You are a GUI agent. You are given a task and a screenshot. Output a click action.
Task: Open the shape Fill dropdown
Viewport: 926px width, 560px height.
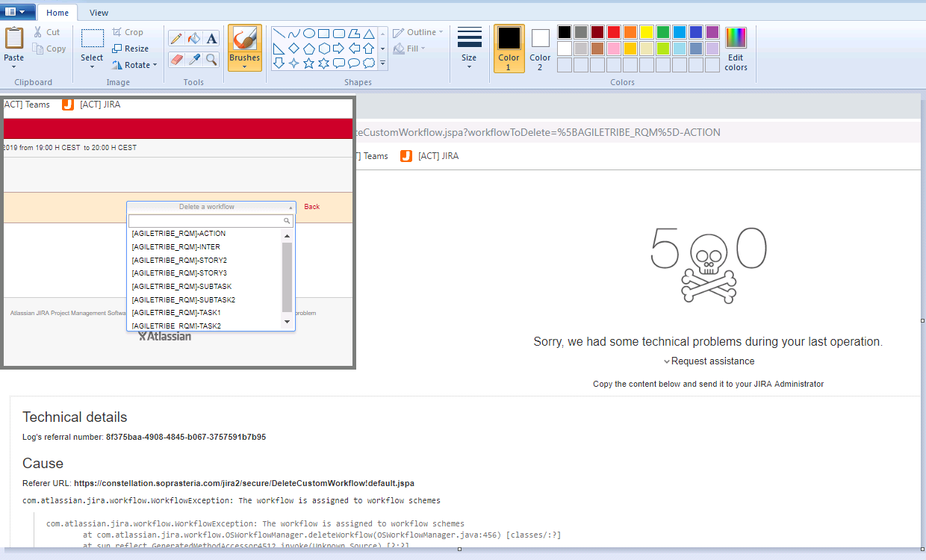click(409, 49)
